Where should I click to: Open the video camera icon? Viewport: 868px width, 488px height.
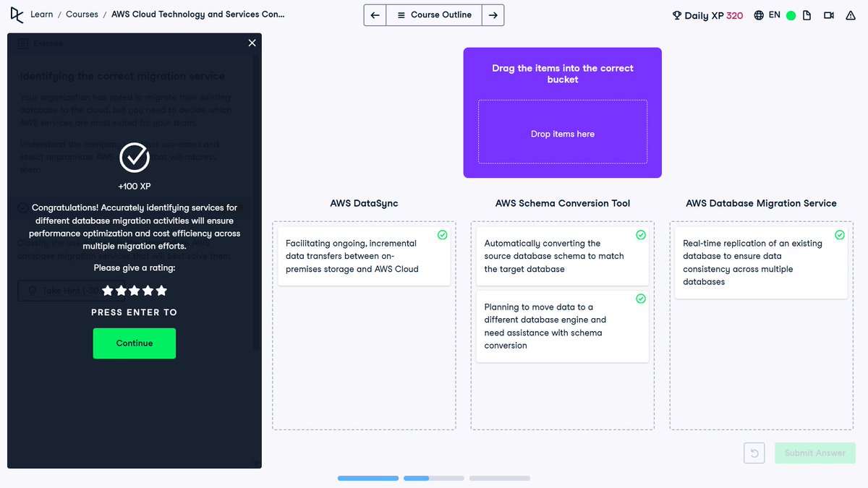(x=829, y=15)
